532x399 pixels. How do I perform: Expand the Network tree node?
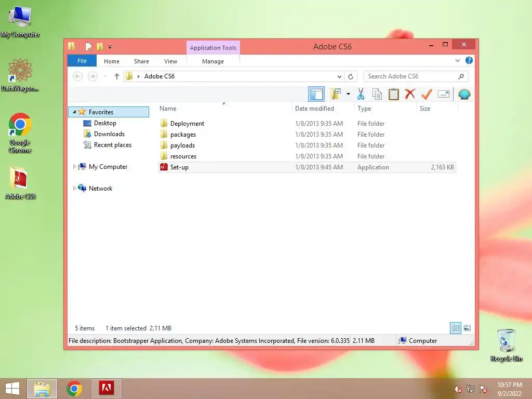point(74,188)
